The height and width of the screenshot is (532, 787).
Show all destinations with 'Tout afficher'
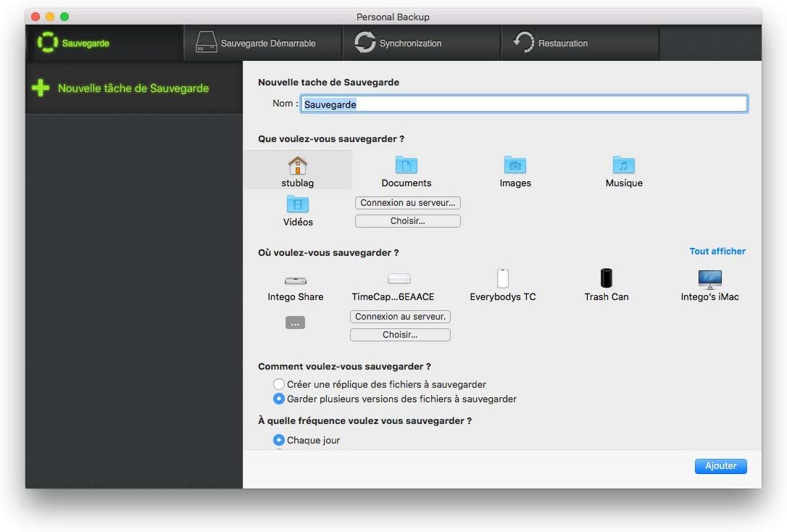pyautogui.click(x=717, y=251)
